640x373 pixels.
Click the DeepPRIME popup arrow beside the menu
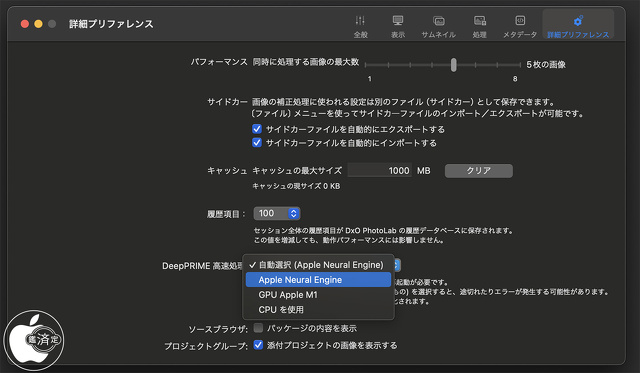(x=396, y=265)
